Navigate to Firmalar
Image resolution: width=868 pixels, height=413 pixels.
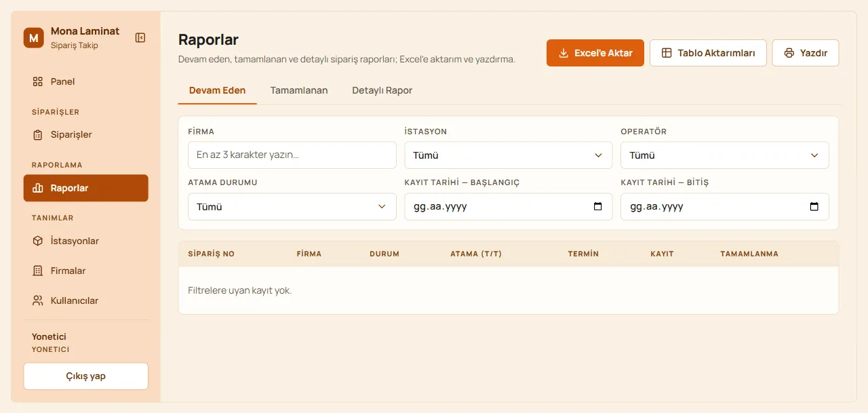pos(86,271)
